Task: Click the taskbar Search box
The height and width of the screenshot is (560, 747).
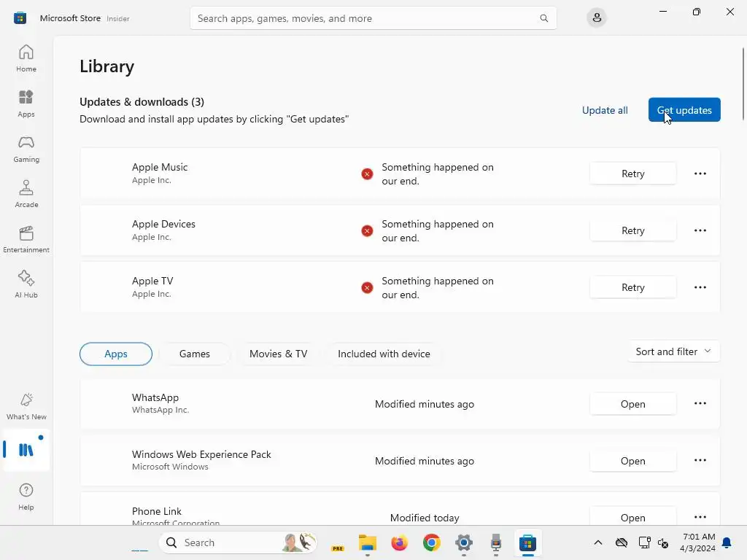Action: coord(238,542)
